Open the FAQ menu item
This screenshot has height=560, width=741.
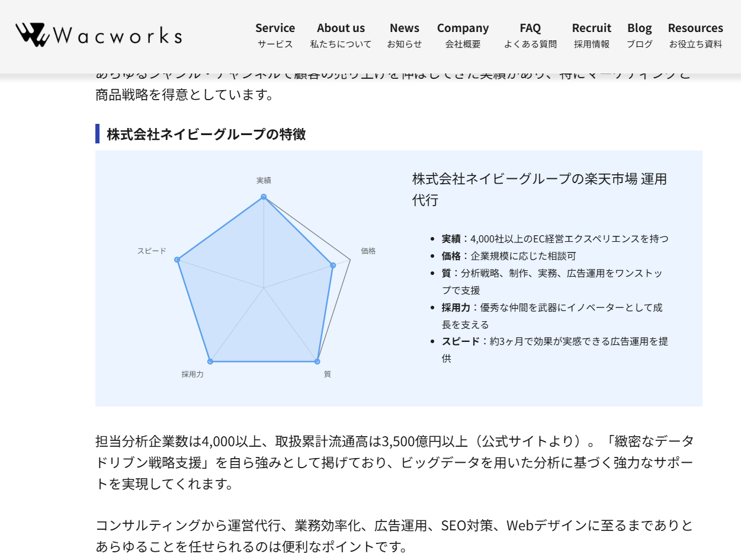point(530,36)
